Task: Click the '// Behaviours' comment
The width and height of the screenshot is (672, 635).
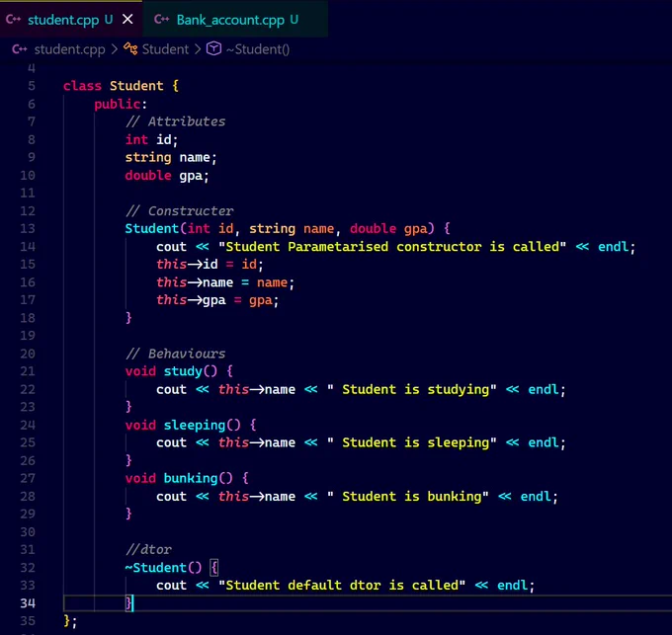Action: pos(175,354)
